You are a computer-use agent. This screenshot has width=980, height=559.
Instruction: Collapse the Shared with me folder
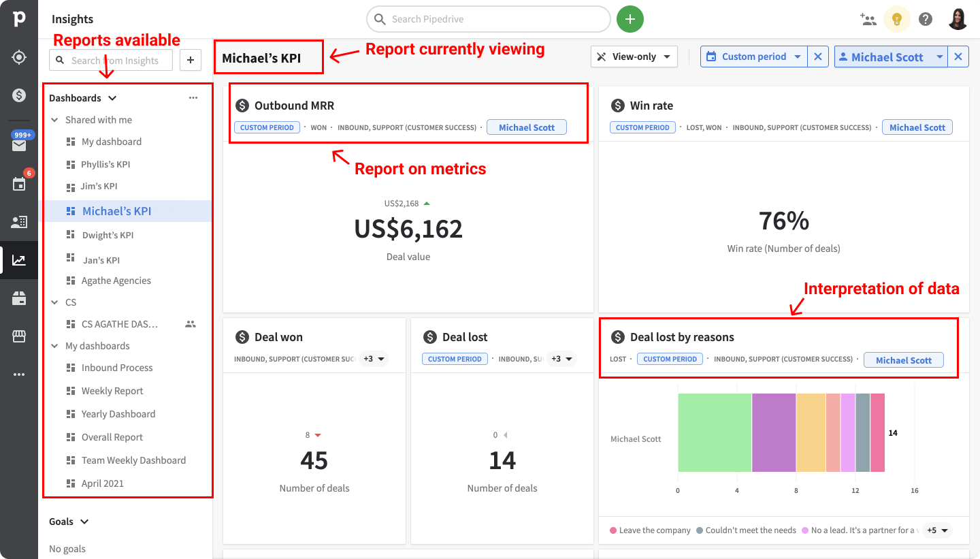(x=54, y=120)
